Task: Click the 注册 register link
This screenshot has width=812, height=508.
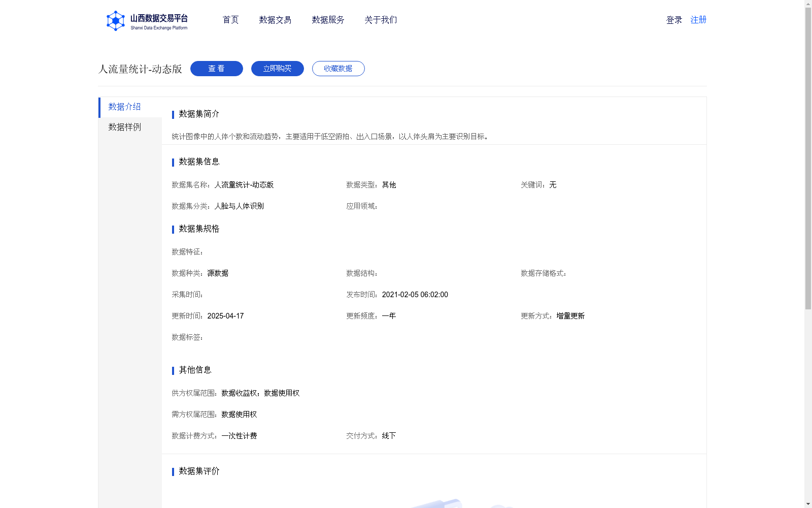Action: pos(698,20)
